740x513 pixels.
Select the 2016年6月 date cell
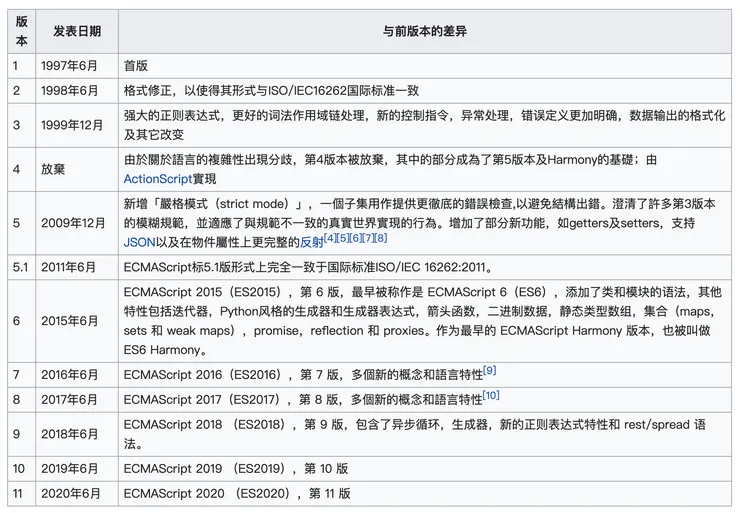(77, 375)
